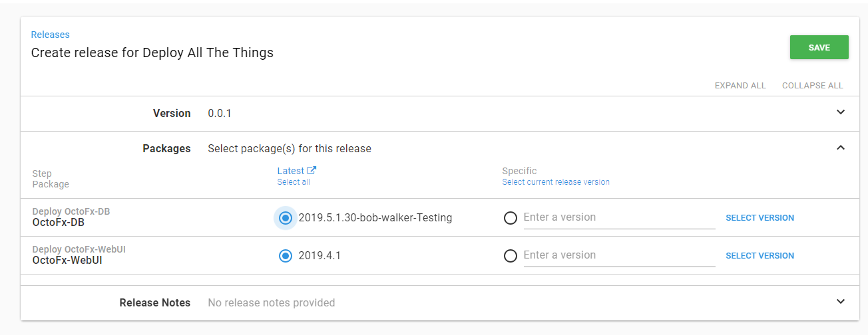
Task: Click the OctoFx-WebUI version input field
Action: tap(619, 255)
